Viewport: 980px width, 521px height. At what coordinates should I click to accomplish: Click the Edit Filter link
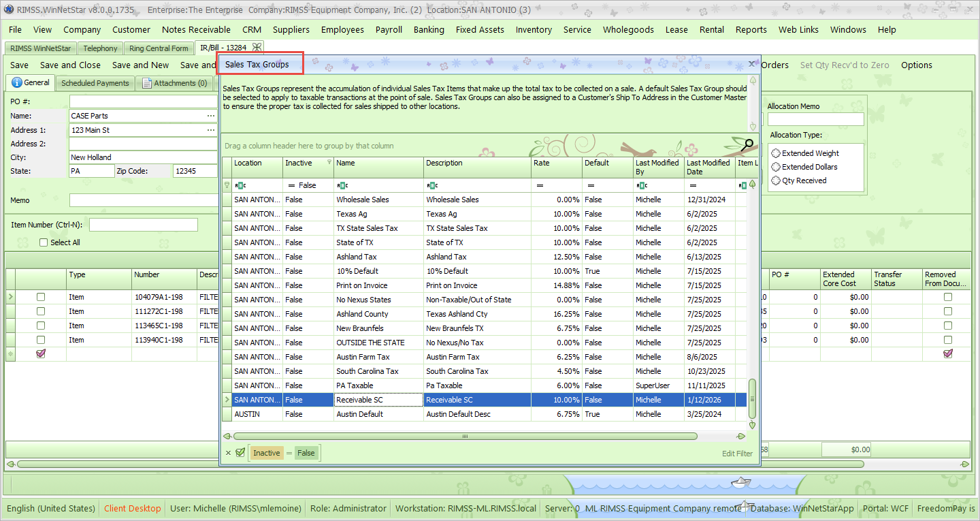pyautogui.click(x=737, y=453)
